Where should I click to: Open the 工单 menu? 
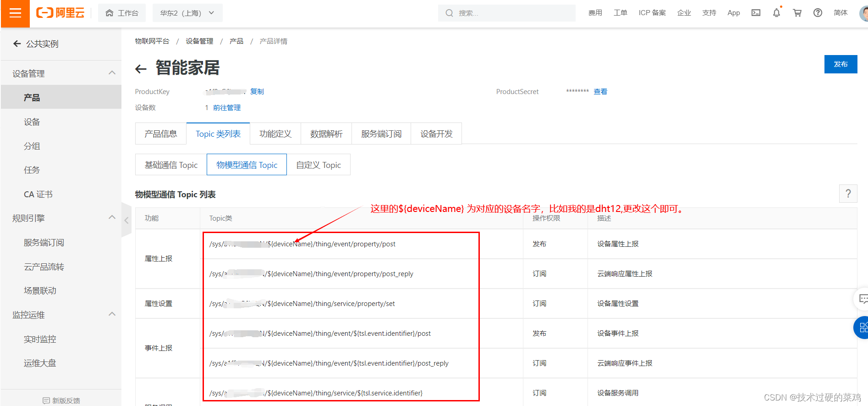pyautogui.click(x=621, y=13)
